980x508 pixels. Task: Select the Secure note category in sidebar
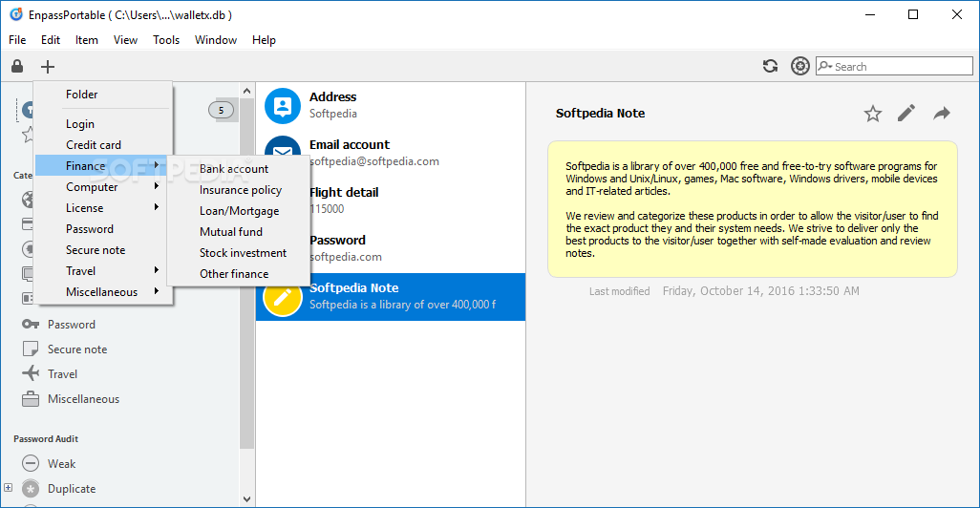[x=77, y=349]
